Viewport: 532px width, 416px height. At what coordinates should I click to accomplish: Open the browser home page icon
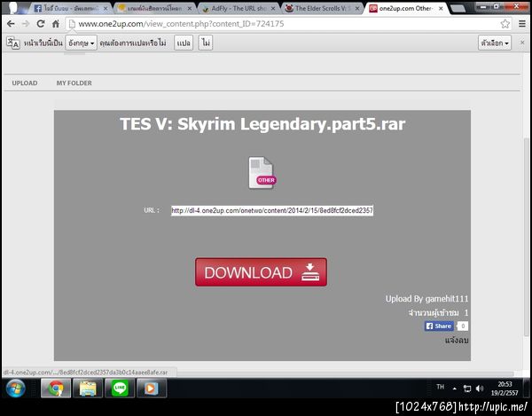[56, 24]
